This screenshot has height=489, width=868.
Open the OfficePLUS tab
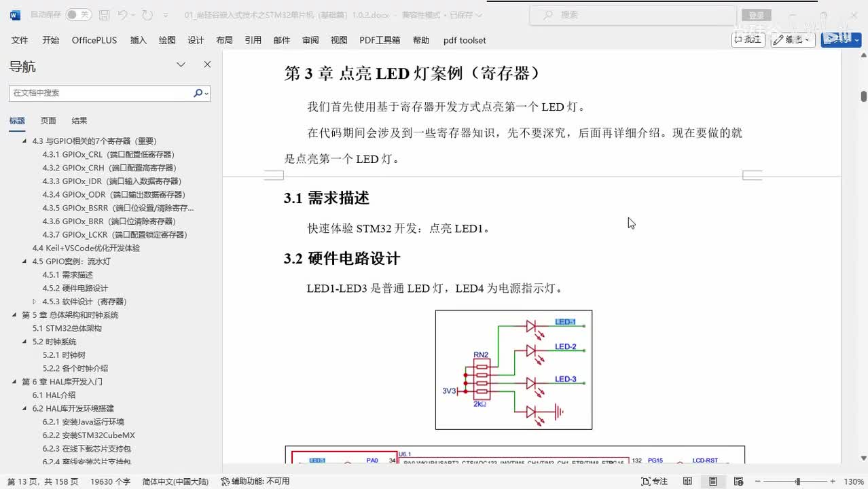click(x=94, y=40)
